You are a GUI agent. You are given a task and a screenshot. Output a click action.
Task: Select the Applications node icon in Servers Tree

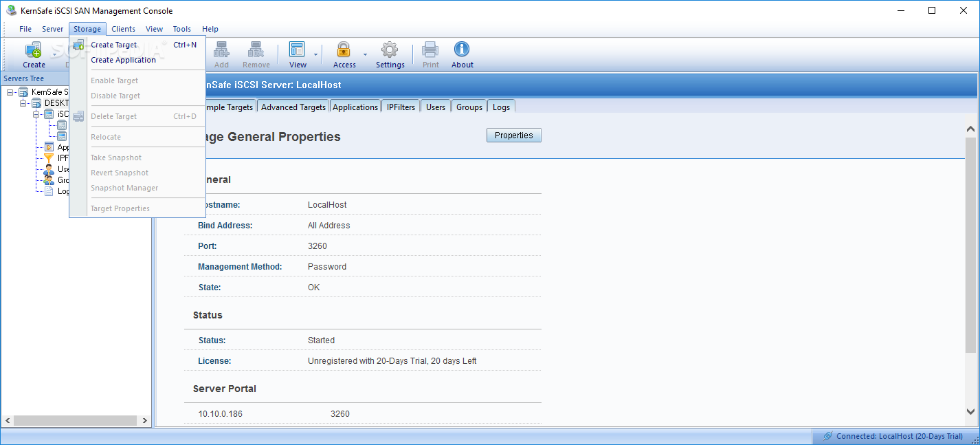[x=49, y=147]
